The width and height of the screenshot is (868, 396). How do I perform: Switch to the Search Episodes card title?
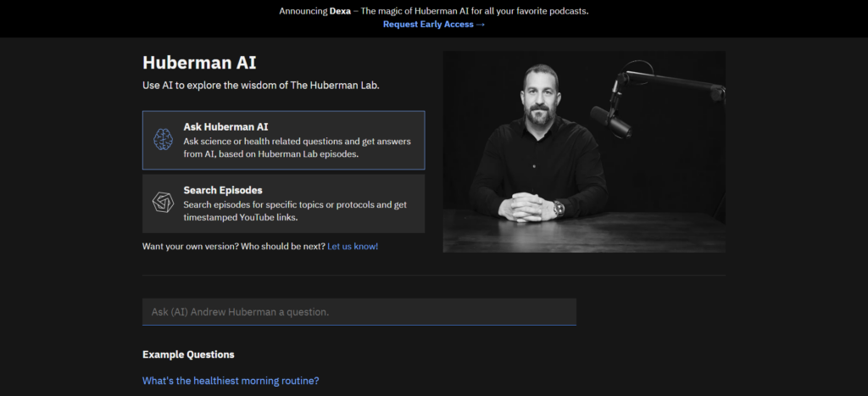tap(223, 190)
